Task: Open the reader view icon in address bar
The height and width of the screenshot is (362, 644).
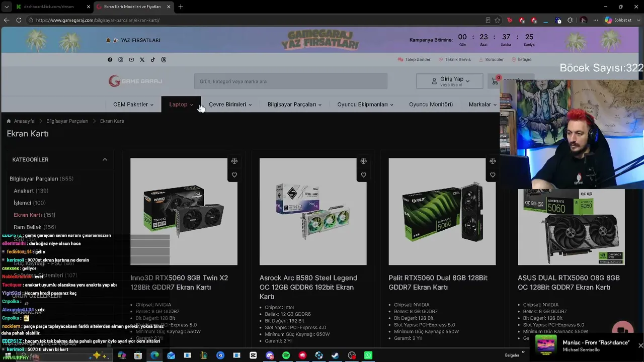Action: tap(488, 20)
